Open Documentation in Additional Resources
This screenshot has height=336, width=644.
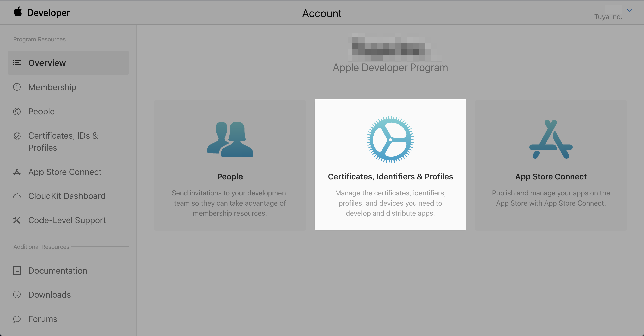(58, 271)
